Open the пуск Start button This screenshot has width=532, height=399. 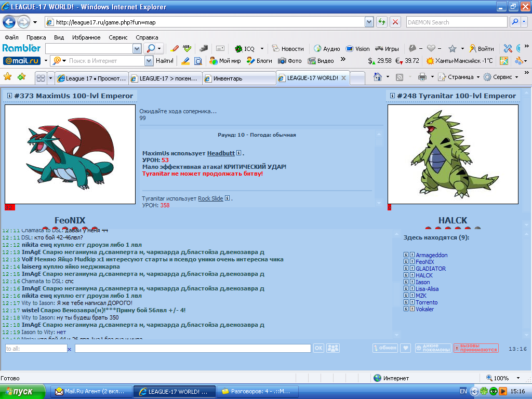click(22, 392)
